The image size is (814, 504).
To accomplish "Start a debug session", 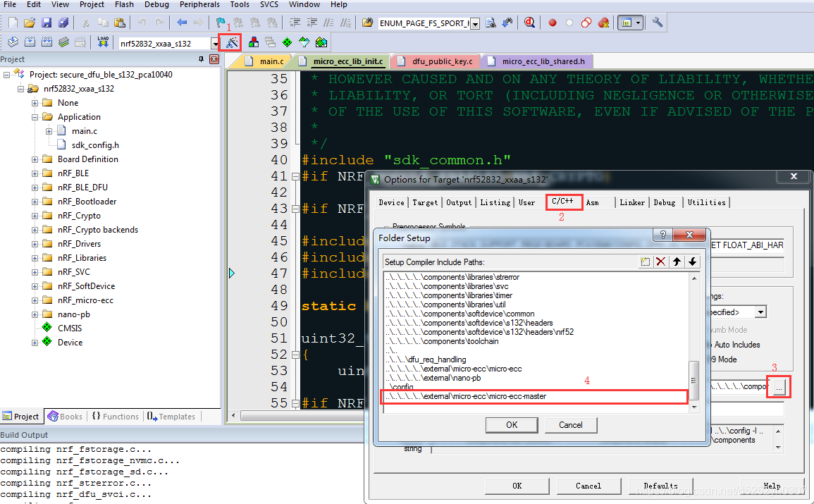I will [528, 22].
